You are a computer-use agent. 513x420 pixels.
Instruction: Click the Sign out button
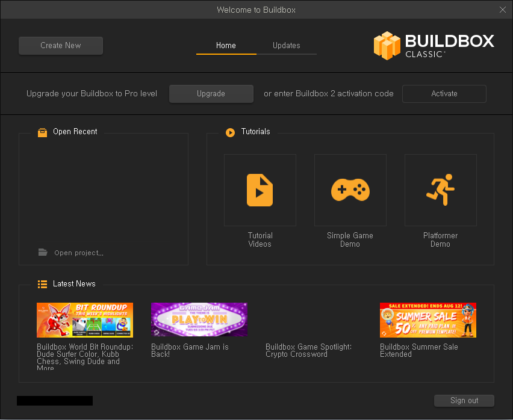[464, 401]
